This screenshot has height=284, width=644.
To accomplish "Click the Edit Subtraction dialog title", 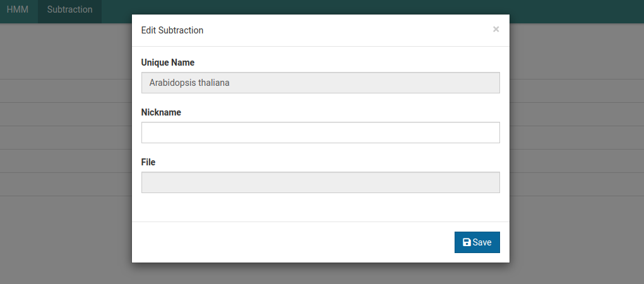I will click(172, 30).
